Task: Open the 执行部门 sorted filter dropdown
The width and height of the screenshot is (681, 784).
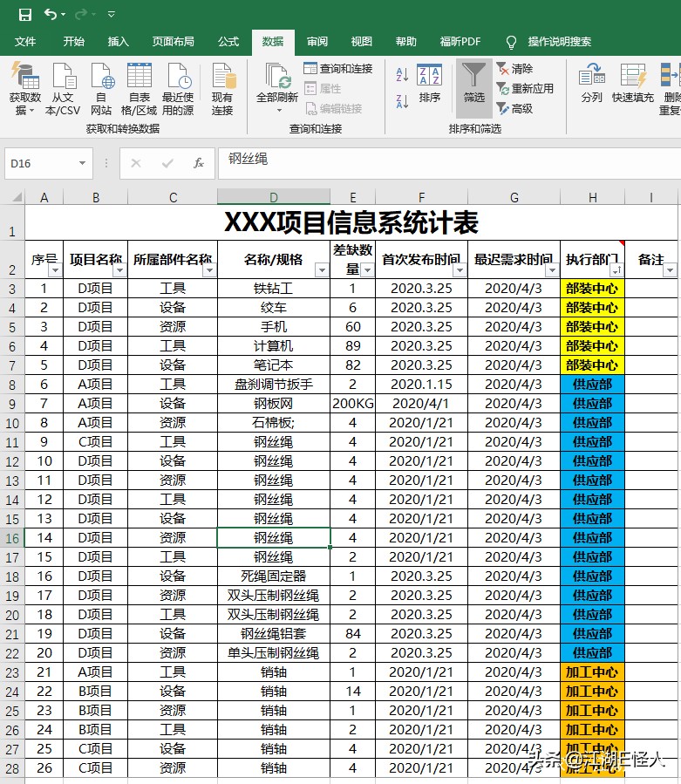Action: coord(616,270)
